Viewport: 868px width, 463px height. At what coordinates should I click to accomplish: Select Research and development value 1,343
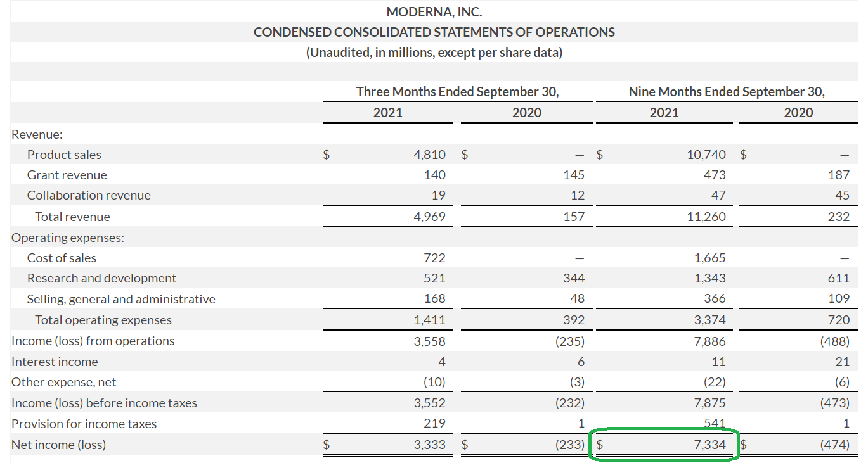[x=710, y=278]
